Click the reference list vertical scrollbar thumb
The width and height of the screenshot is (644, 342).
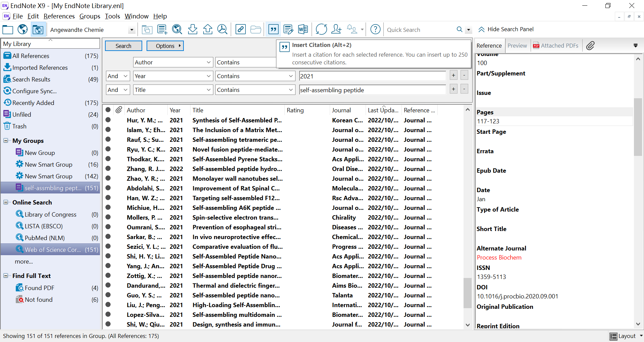pyautogui.click(x=468, y=293)
